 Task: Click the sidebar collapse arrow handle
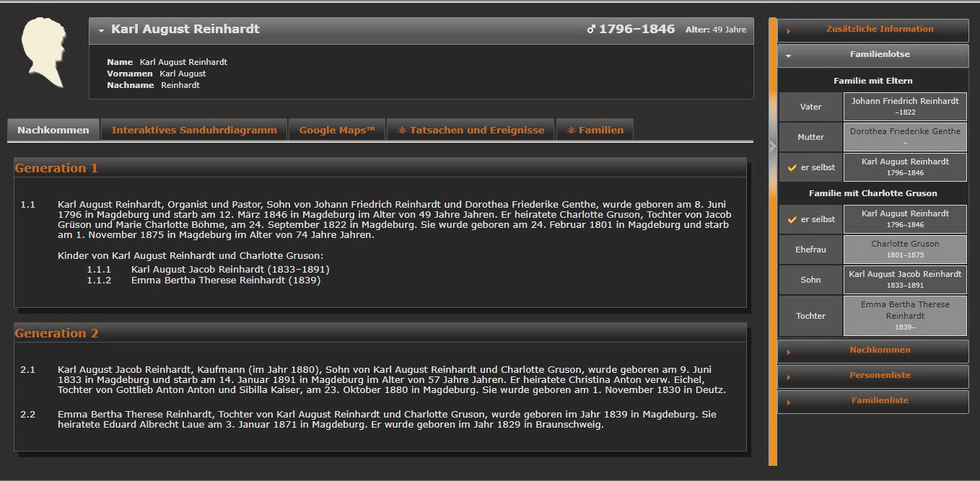pyautogui.click(x=772, y=146)
